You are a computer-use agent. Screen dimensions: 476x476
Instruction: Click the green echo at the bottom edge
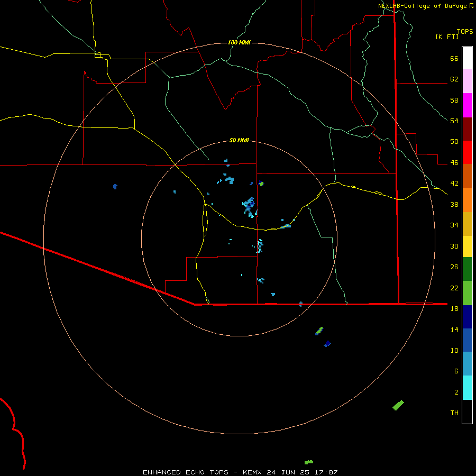(309, 462)
